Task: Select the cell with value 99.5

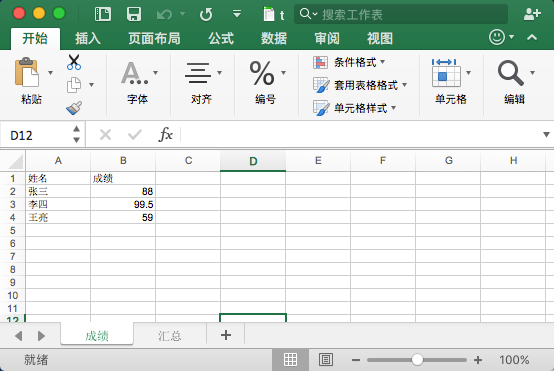Action: tap(123, 204)
